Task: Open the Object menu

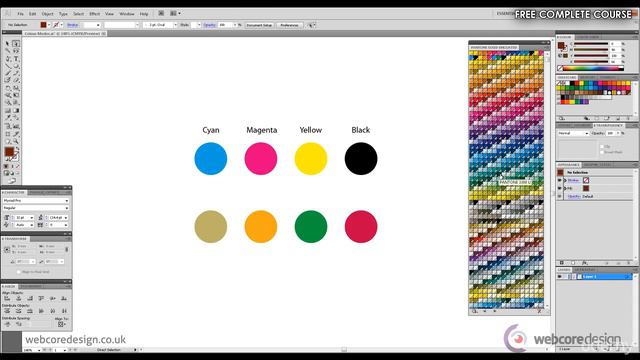Action: [47, 14]
